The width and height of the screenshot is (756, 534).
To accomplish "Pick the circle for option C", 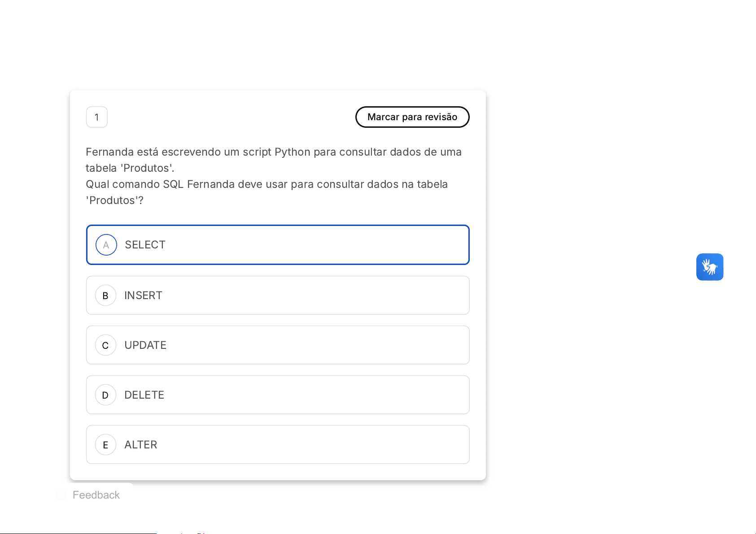I will 105,345.
